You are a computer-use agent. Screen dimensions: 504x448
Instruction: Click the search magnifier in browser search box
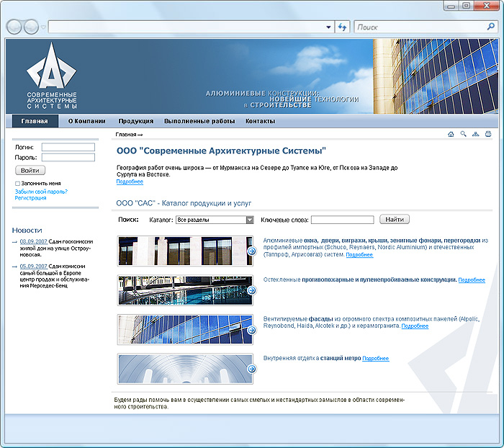(490, 27)
